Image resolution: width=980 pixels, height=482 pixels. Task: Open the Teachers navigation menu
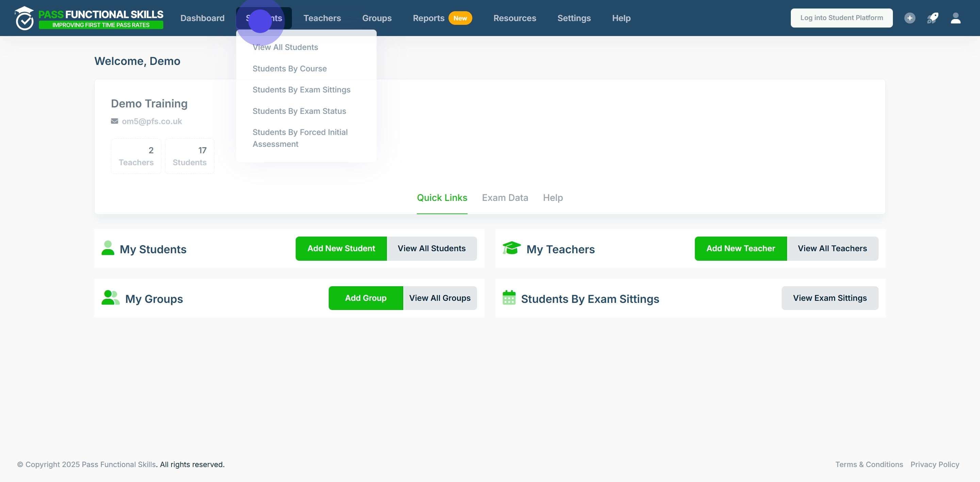point(322,18)
